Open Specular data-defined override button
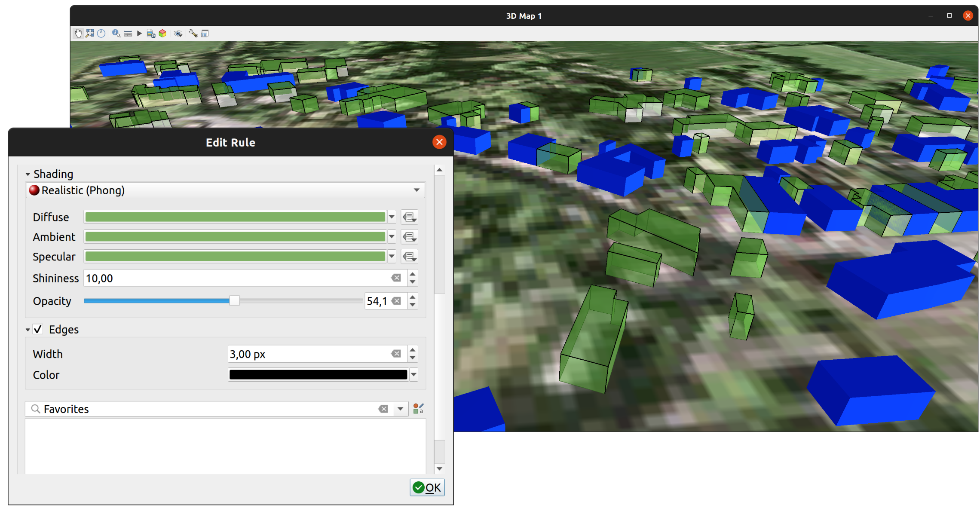 tap(409, 257)
